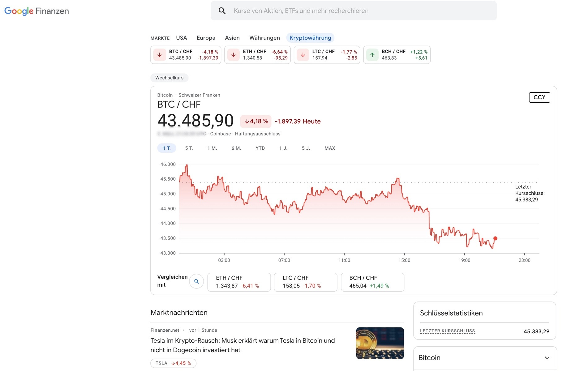The width and height of the screenshot is (588, 371).
Task: Click the red down arrow on ETH / CHF card
Action: tap(234, 55)
